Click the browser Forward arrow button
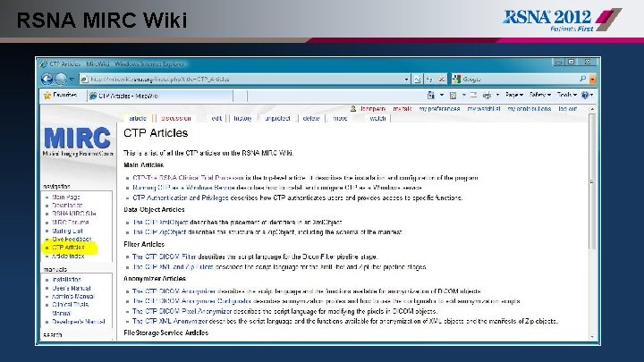This screenshot has width=644, height=362. tap(61, 79)
